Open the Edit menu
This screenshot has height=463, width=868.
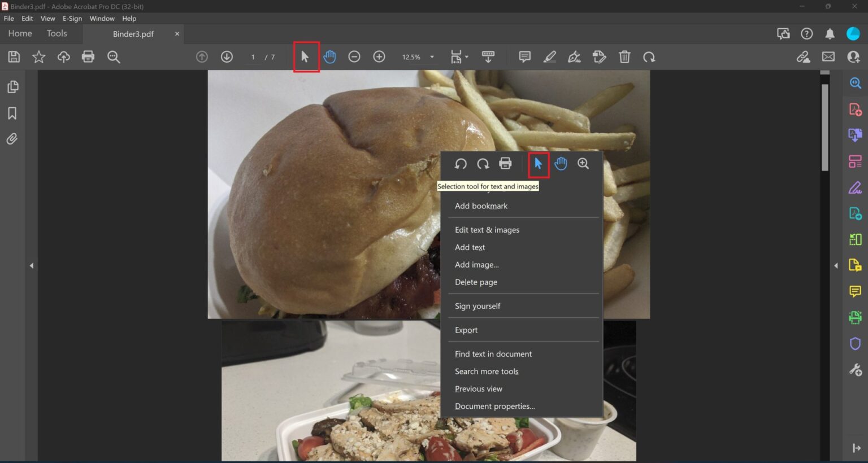pos(27,18)
